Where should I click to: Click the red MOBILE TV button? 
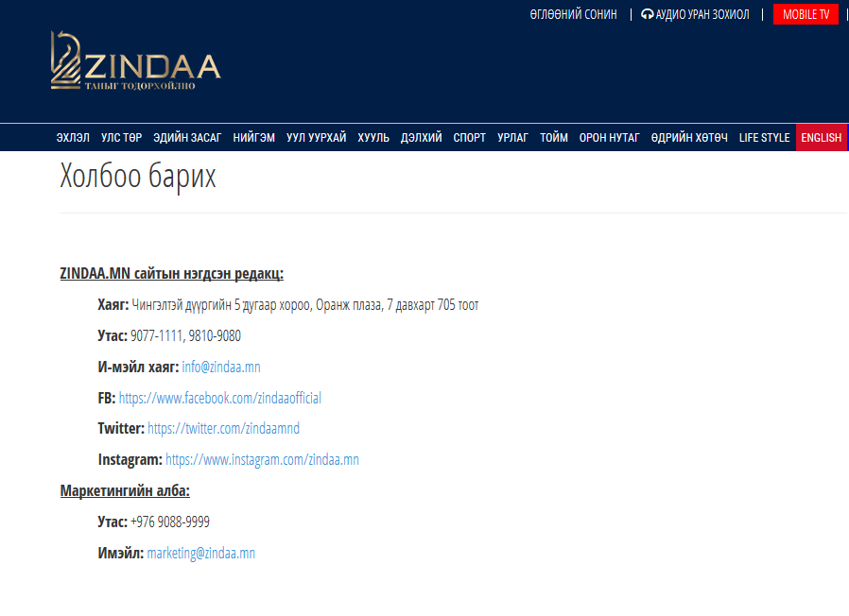point(806,14)
